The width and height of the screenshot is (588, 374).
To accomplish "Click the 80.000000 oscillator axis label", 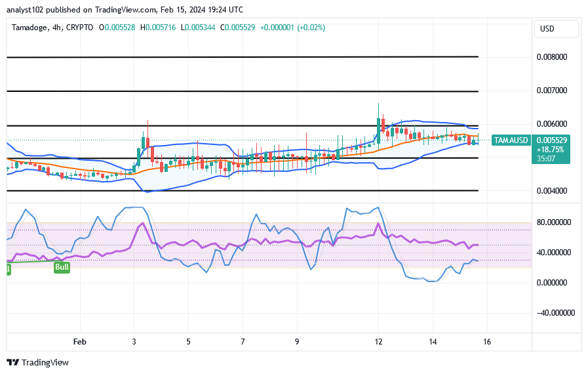I will point(554,222).
